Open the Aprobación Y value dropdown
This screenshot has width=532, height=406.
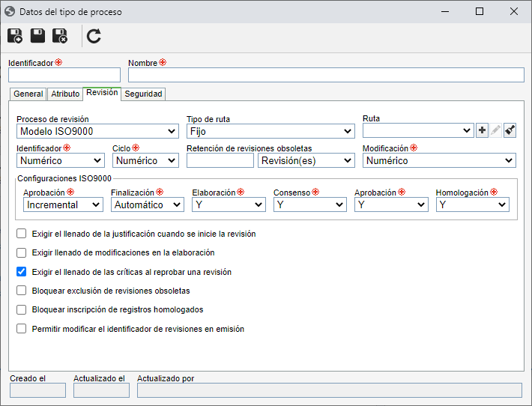(x=391, y=204)
